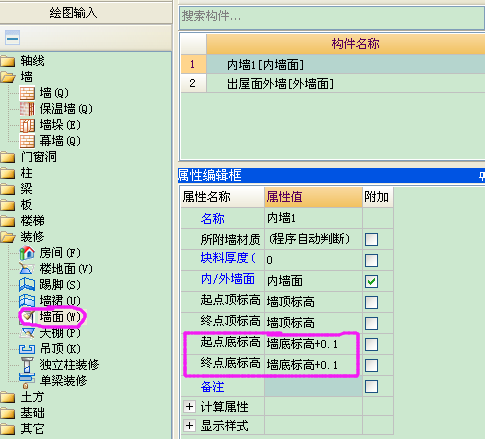
Task: Click the 内/外墙面 value 内墙面
Action: 313,281
